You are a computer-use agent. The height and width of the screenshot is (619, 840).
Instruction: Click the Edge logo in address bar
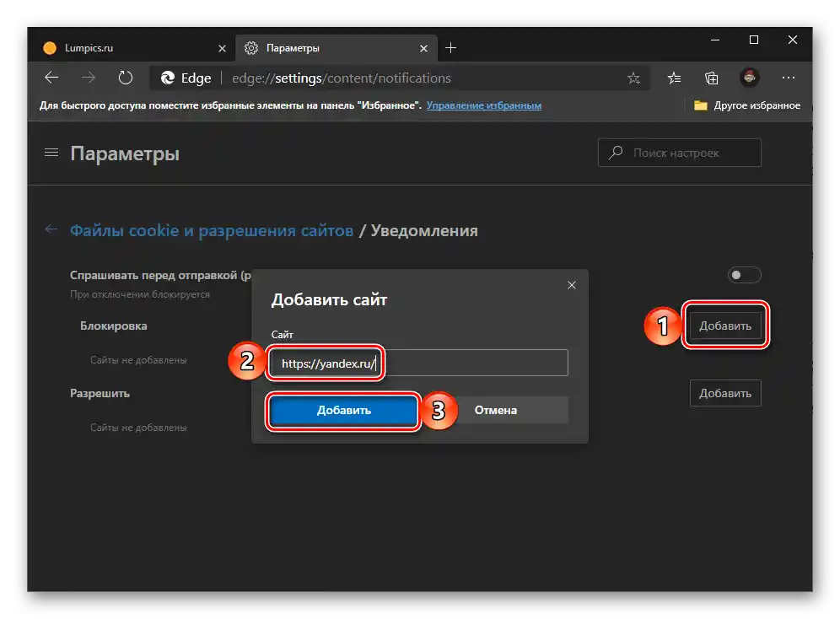[168, 78]
